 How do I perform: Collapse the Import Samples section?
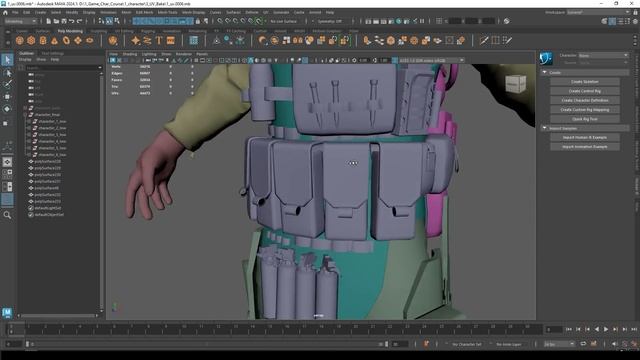click(x=544, y=128)
